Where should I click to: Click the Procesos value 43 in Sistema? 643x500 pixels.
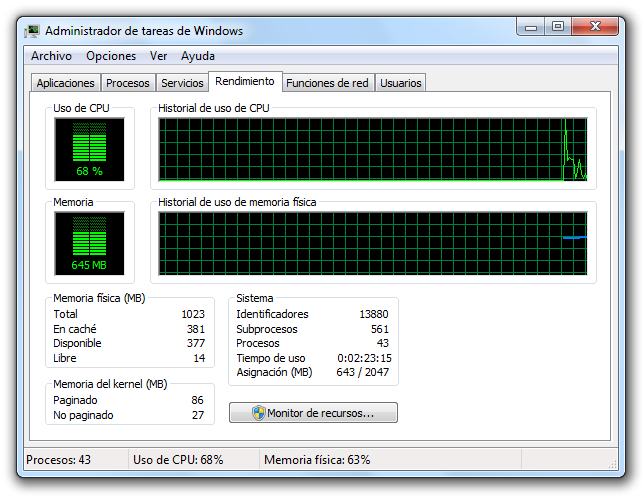(383, 343)
